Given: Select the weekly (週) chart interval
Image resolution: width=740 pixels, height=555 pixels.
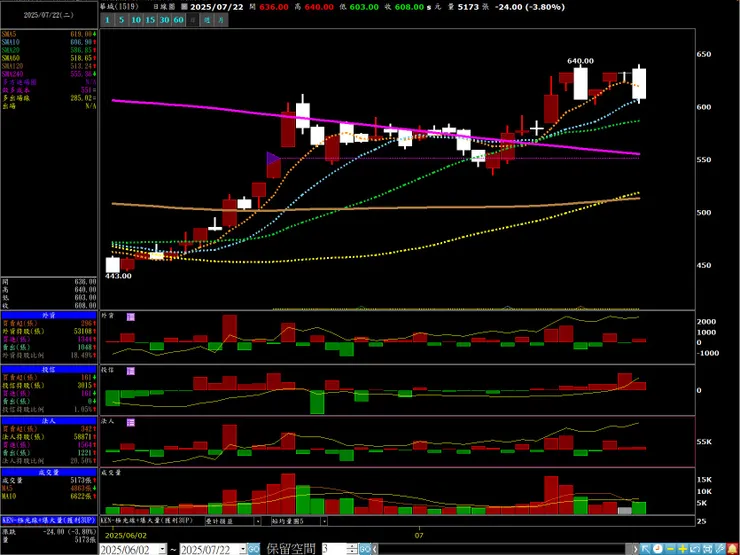Looking at the screenshot, I should [x=207, y=20].
